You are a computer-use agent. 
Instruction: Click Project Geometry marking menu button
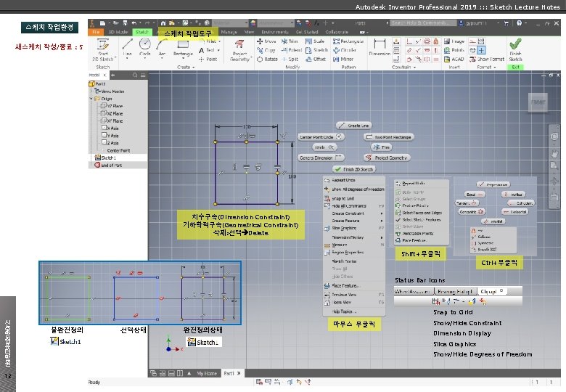pos(387,158)
